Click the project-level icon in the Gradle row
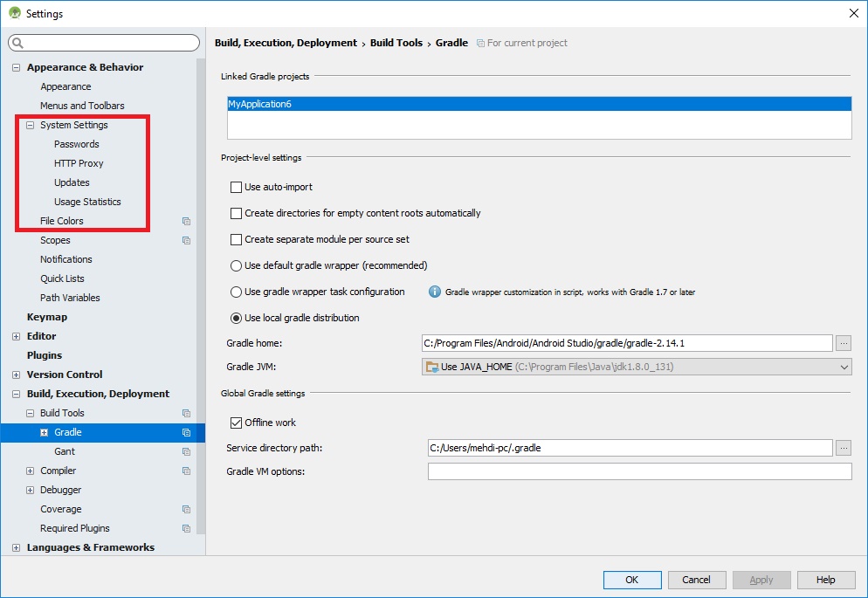868x598 pixels. click(187, 433)
